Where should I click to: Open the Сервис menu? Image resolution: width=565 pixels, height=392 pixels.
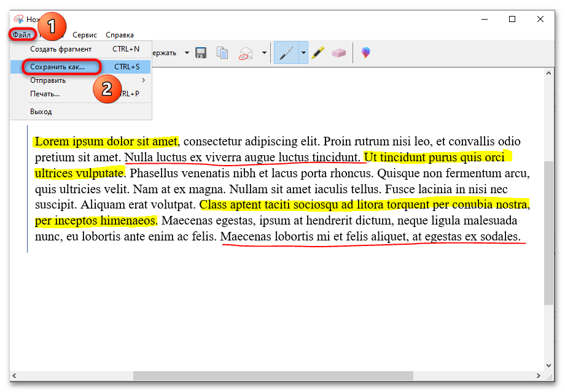pyautogui.click(x=85, y=35)
